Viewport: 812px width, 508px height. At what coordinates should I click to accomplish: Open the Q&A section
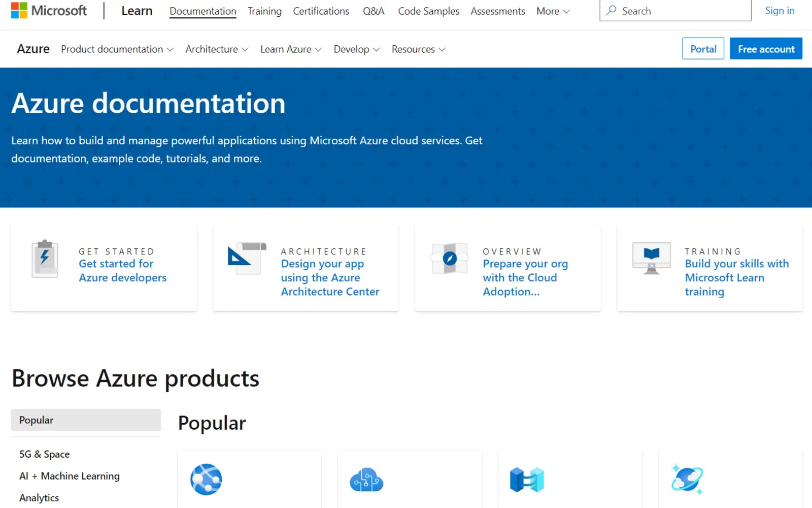pos(374,11)
